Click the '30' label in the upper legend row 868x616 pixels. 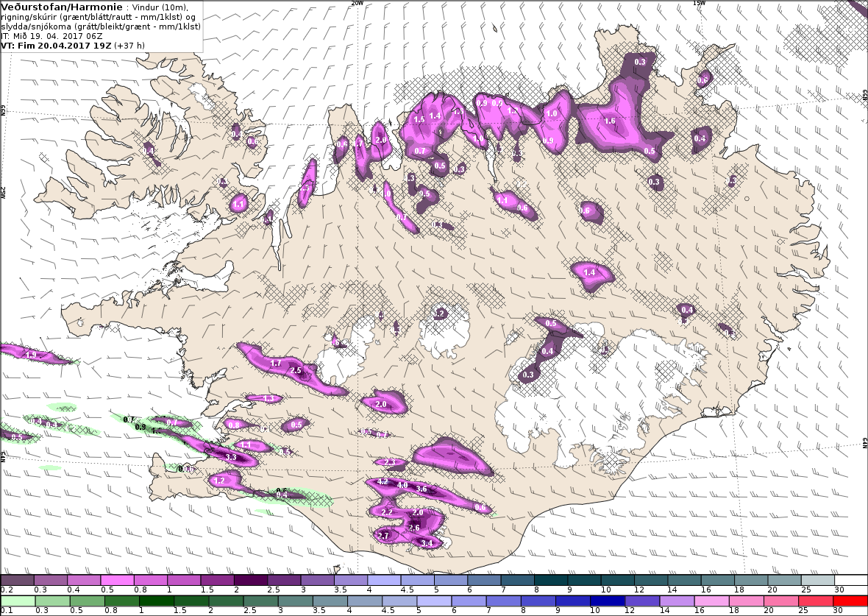coord(839,590)
